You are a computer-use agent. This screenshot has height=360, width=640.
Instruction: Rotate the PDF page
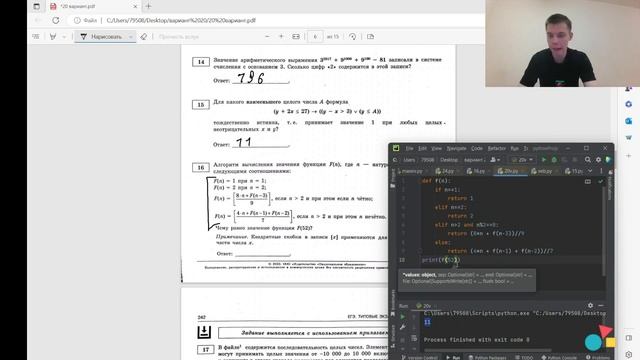[352, 37]
